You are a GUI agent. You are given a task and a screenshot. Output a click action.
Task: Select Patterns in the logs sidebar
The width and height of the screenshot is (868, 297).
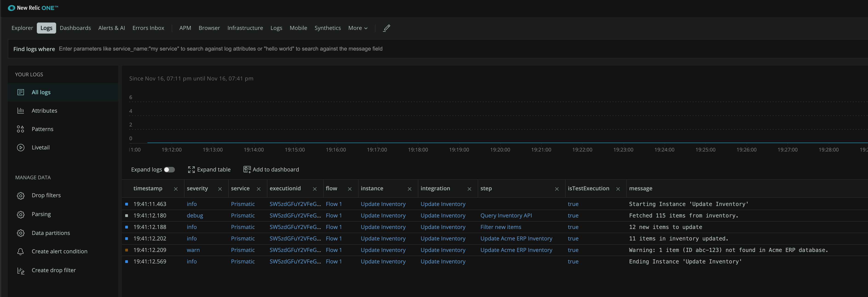pos(42,129)
